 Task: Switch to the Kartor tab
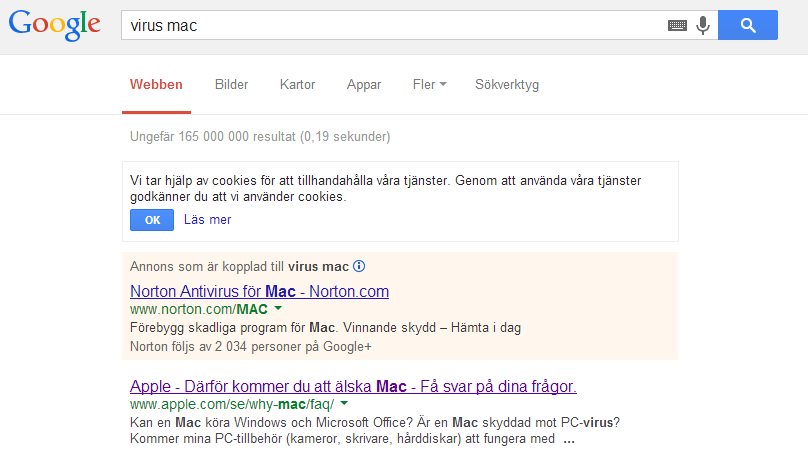(297, 85)
